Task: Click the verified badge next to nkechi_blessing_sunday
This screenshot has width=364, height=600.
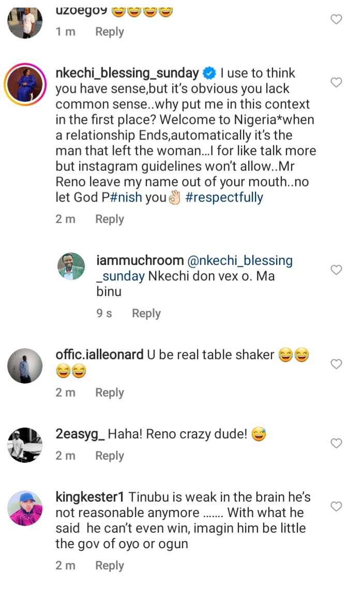Action: (209, 73)
